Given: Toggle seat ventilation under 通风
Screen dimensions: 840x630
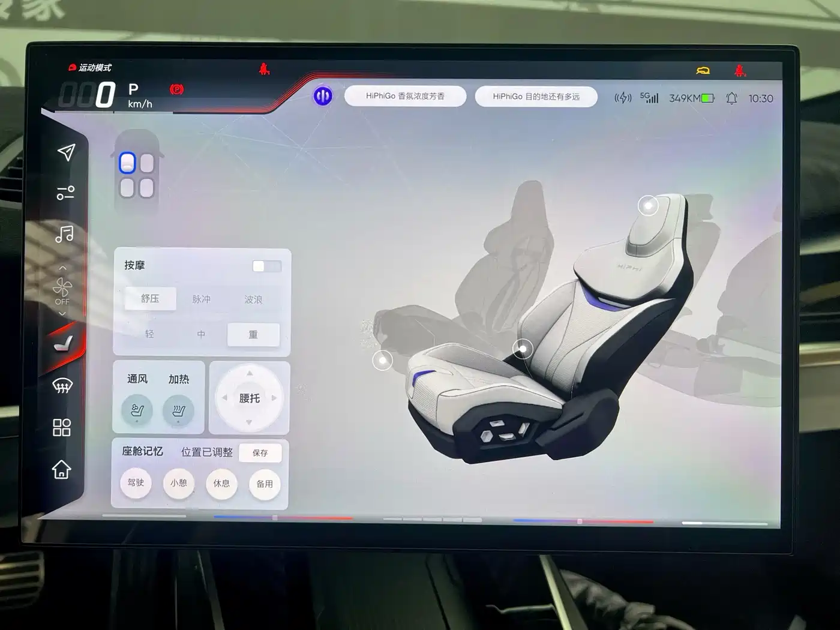Looking at the screenshot, I should point(137,411).
